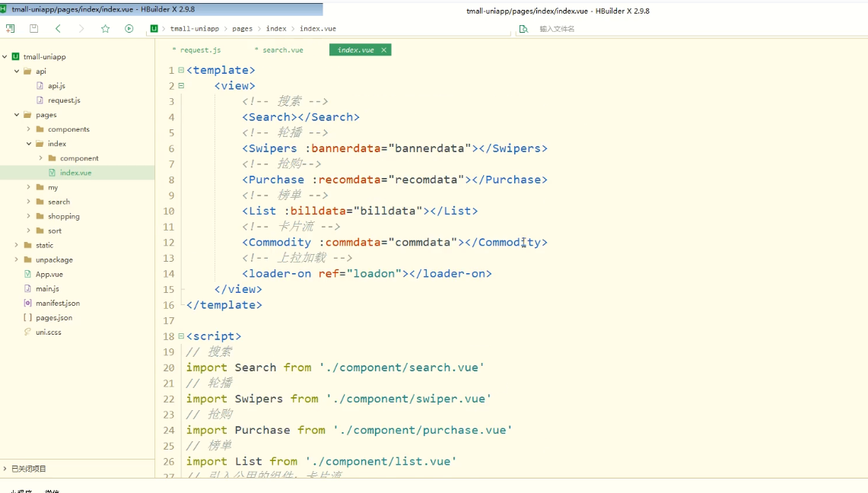Click the green project icon in breadcrumb
This screenshot has height=493, width=868.
coord(154,28)
